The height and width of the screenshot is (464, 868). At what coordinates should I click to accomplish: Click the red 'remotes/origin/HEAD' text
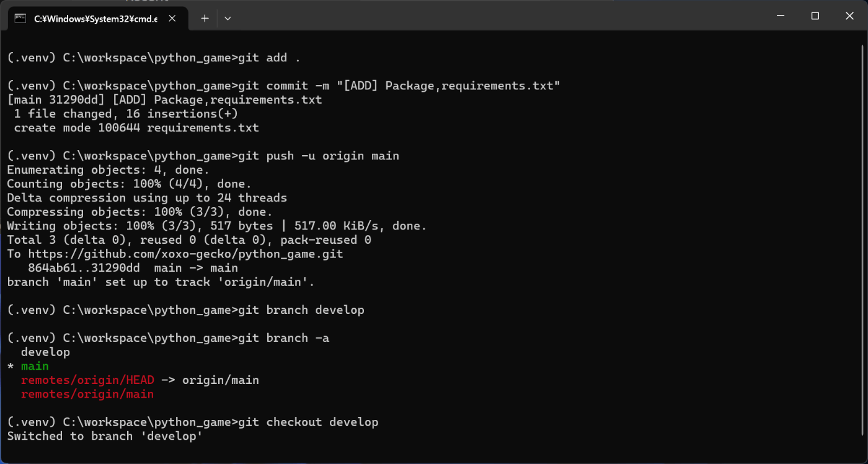coord(87,380)
